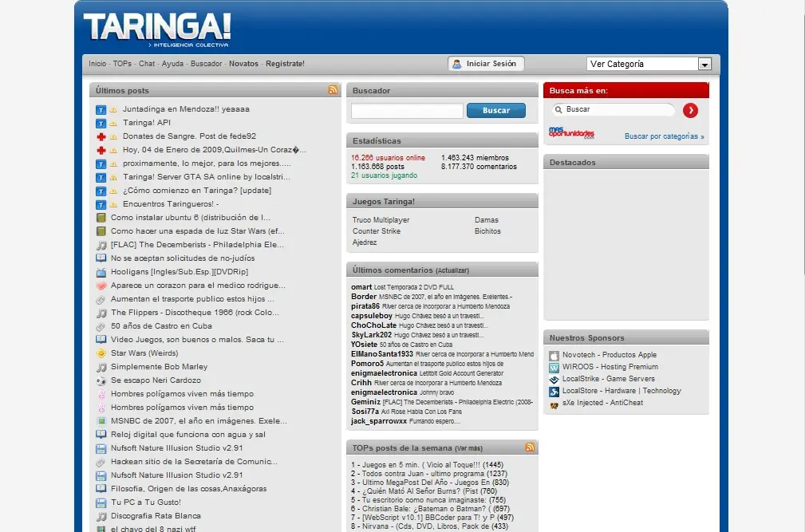Click 21 usuarios jugando link
The width and height of the screenshot is (805, 532).
[384, 175]
